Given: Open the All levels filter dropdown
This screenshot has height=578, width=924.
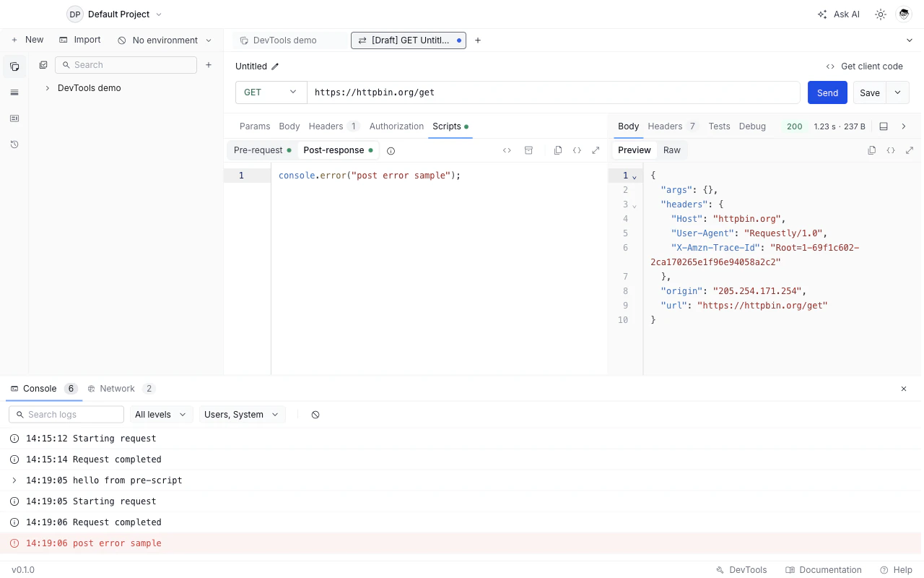Looking at the screenshot, I should [161, 415].
